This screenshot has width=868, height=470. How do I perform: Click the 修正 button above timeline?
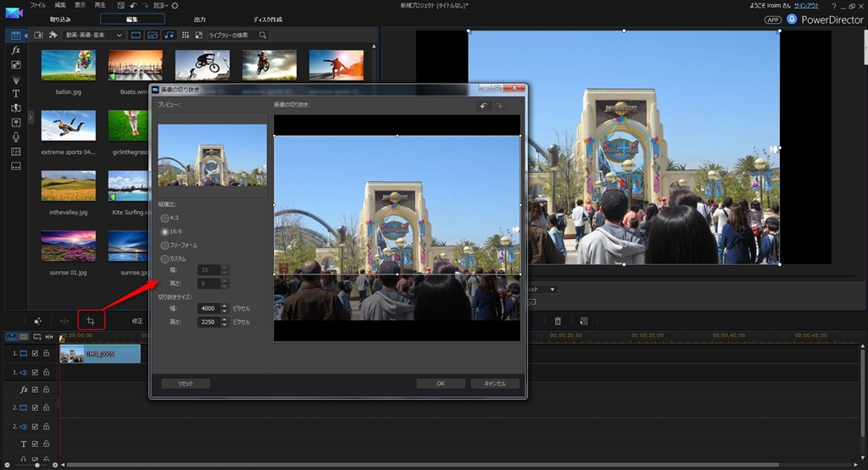click(x=137, y=321)
